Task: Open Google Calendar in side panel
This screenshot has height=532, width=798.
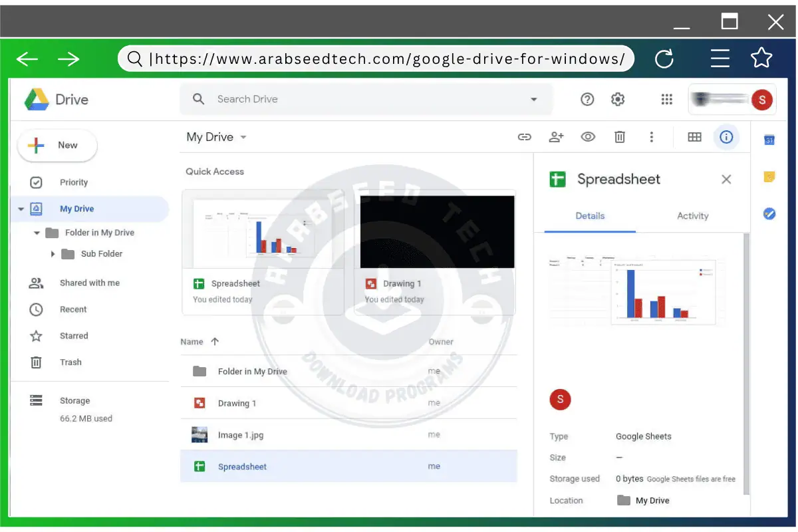Action: coord(769,140)
